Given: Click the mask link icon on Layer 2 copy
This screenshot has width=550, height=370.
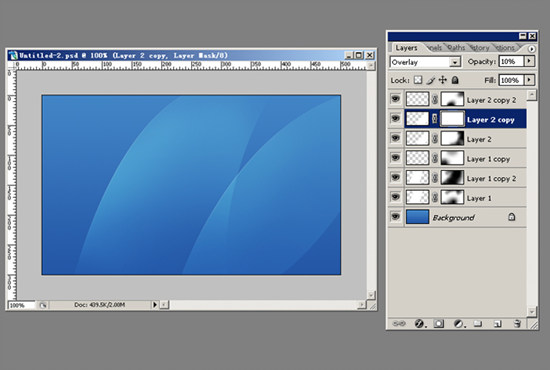Looking at the screenshot, I should (435, 119).
